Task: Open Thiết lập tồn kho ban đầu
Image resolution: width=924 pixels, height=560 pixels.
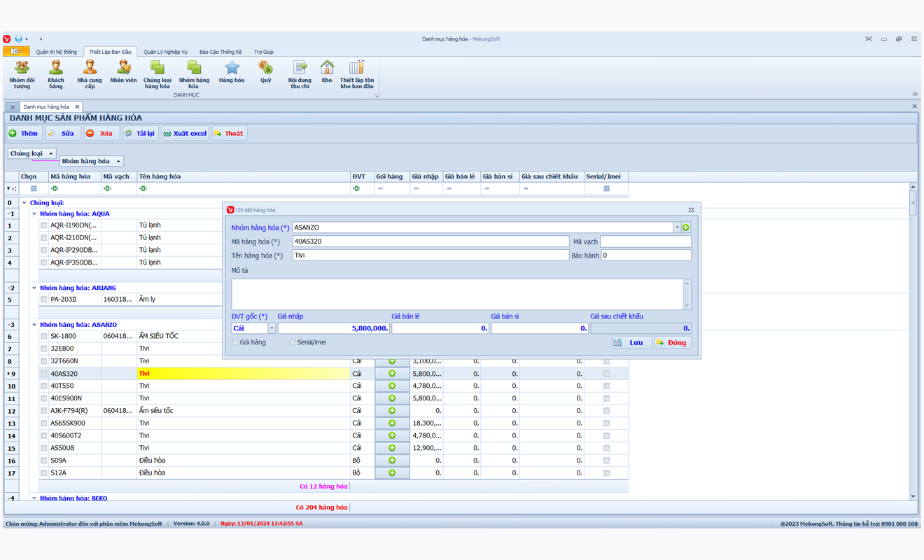Action: [357, 73]
